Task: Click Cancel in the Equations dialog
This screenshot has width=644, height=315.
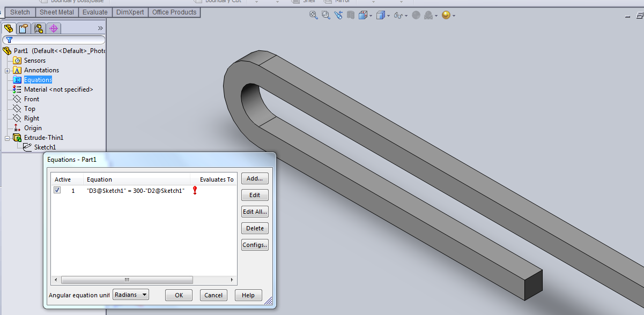Action: 213,295
